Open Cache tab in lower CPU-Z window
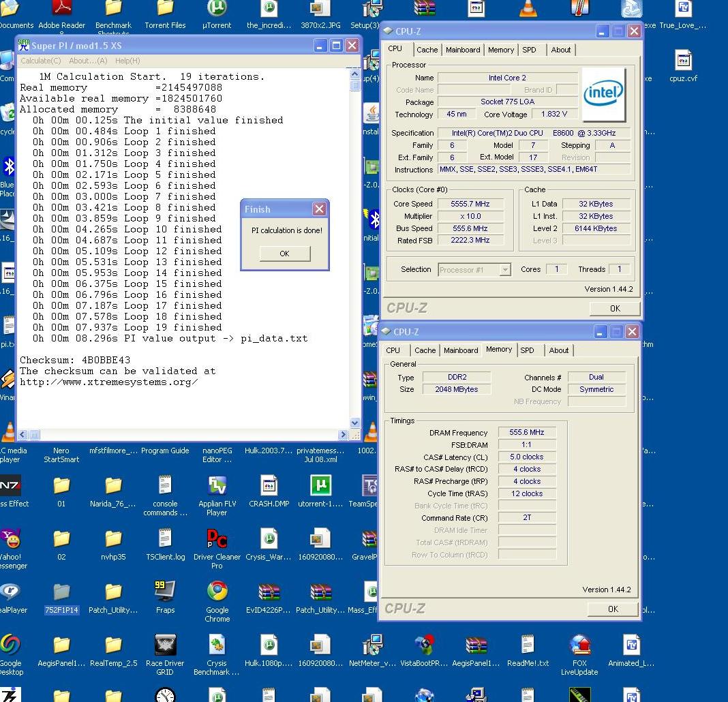The width and height of the screenshot is (728, 702). click(425, 350)
